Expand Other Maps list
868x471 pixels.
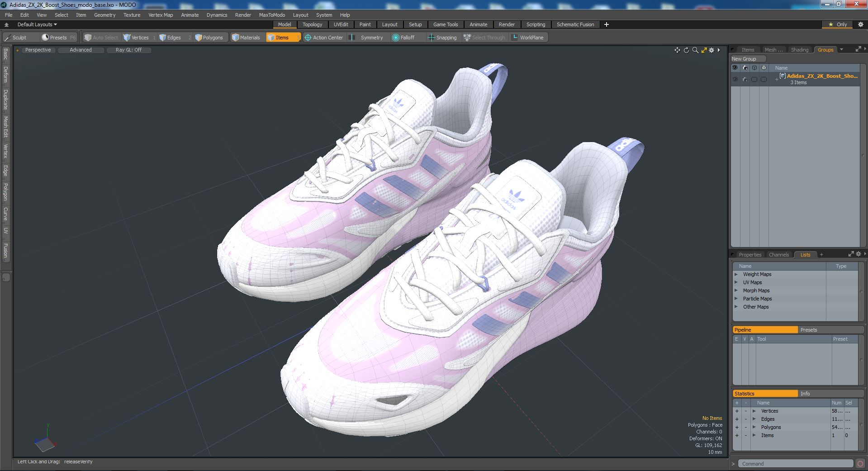tap(736, 307)
